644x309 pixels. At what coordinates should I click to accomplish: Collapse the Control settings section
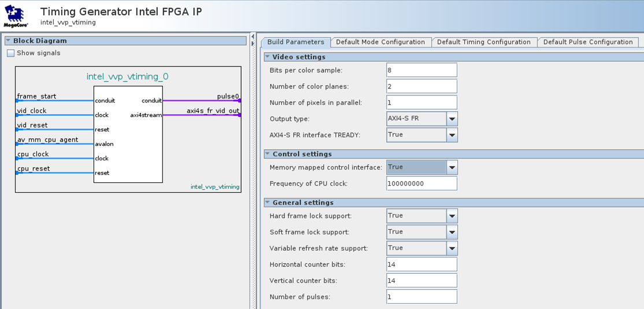click(268, 154)
